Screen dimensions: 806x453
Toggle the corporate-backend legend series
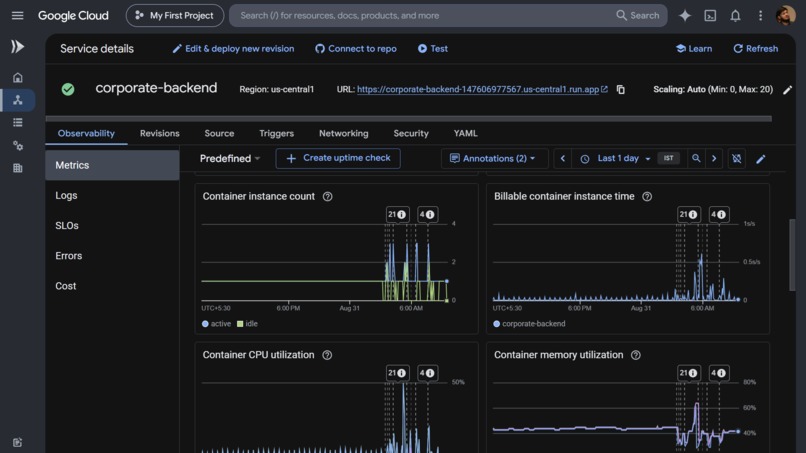point(529,324)
